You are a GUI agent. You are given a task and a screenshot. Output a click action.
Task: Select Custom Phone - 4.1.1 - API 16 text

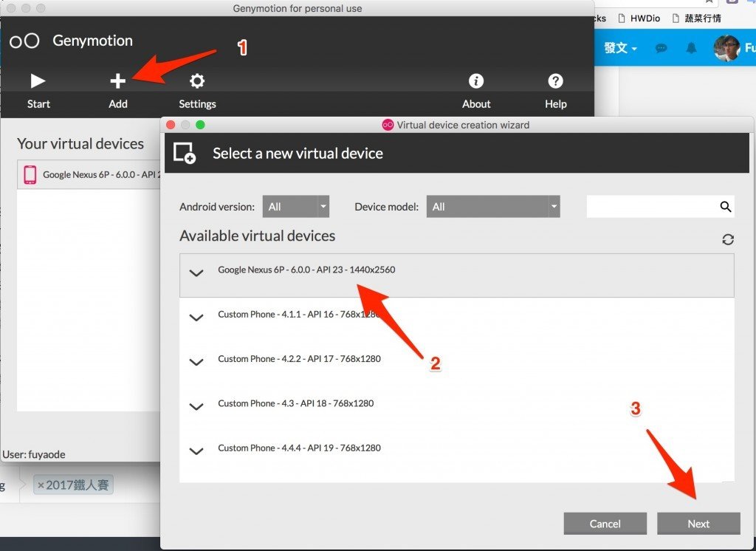tap(299, 314)
